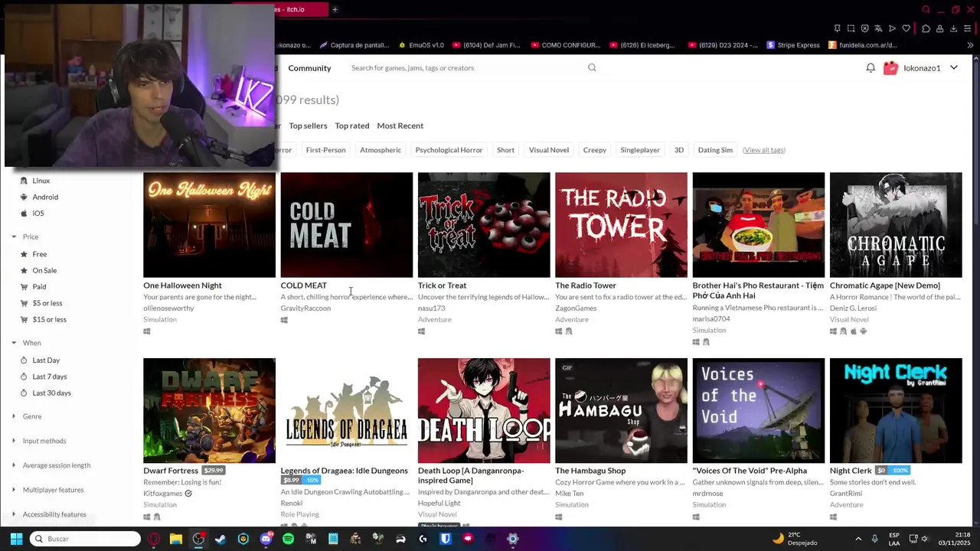Filter by the Psychological Horror tag
980x551 pixels.
coord(449,150)
